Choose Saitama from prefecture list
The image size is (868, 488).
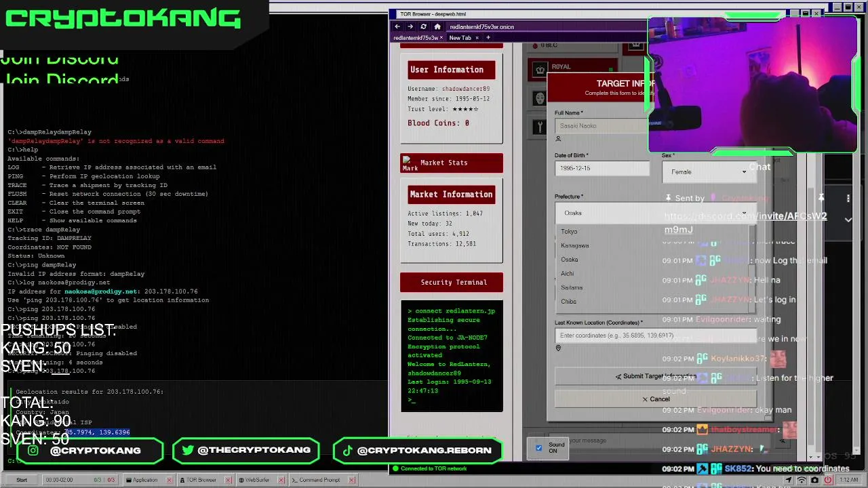tap(572, 287)
